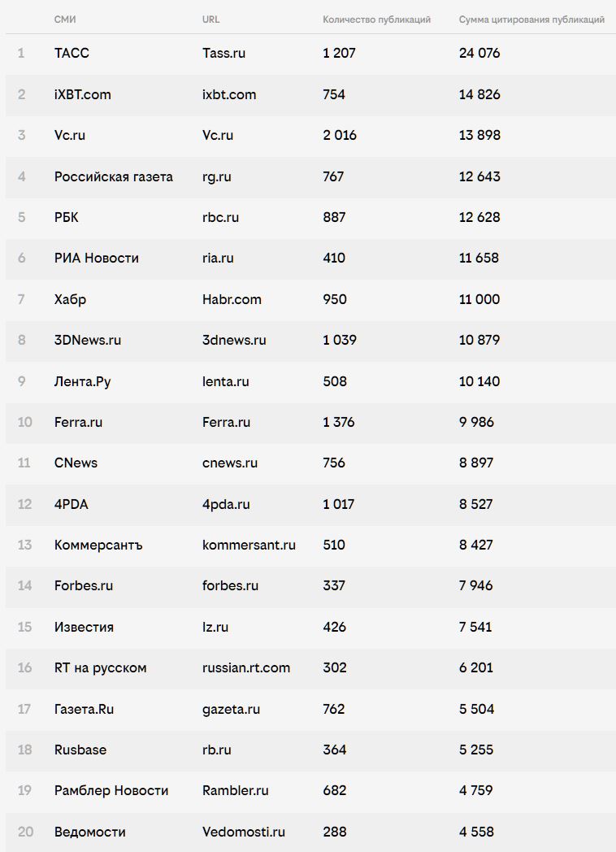Sort by Сумма цитирования публикаций header

click(x=531, y=20)
